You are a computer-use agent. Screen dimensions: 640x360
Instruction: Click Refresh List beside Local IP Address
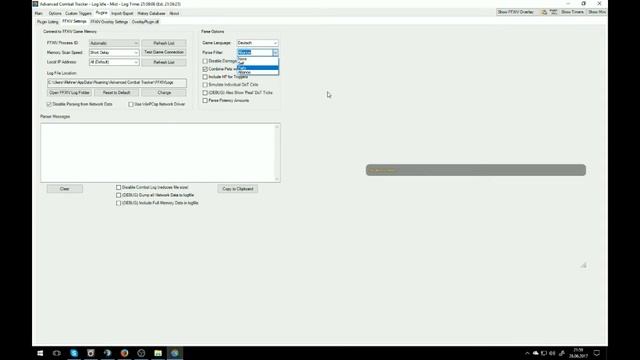(164, 62)
